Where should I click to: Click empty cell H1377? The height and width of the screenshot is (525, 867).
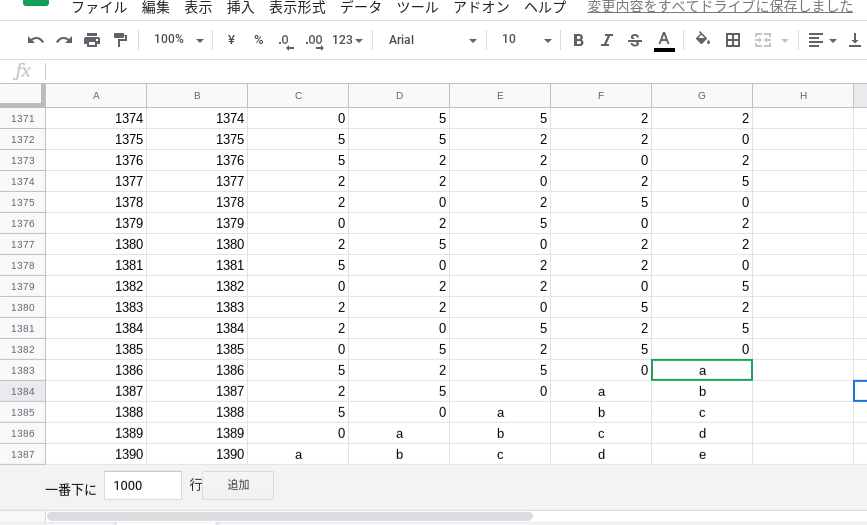803,245
